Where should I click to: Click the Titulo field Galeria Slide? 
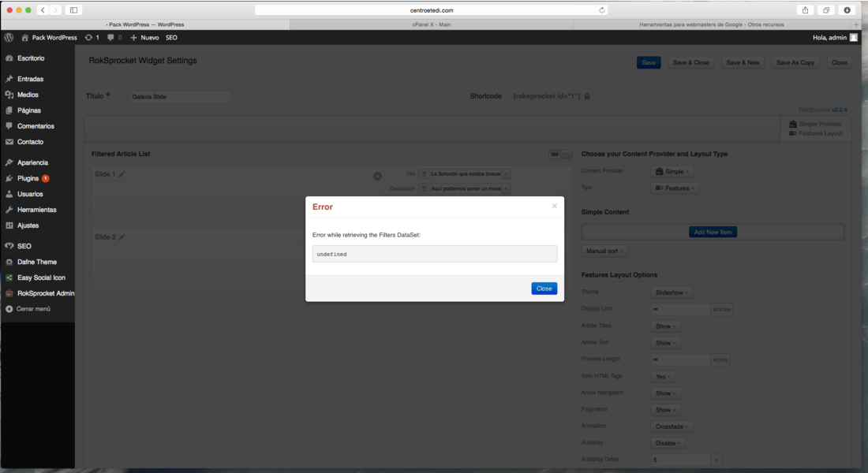(x=181, y=96)
